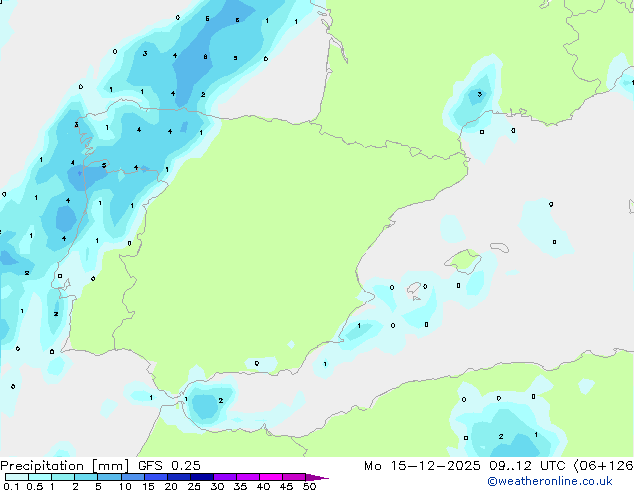Click the '30' legend scale label
The image size is (634, 490).
[217, 486]
